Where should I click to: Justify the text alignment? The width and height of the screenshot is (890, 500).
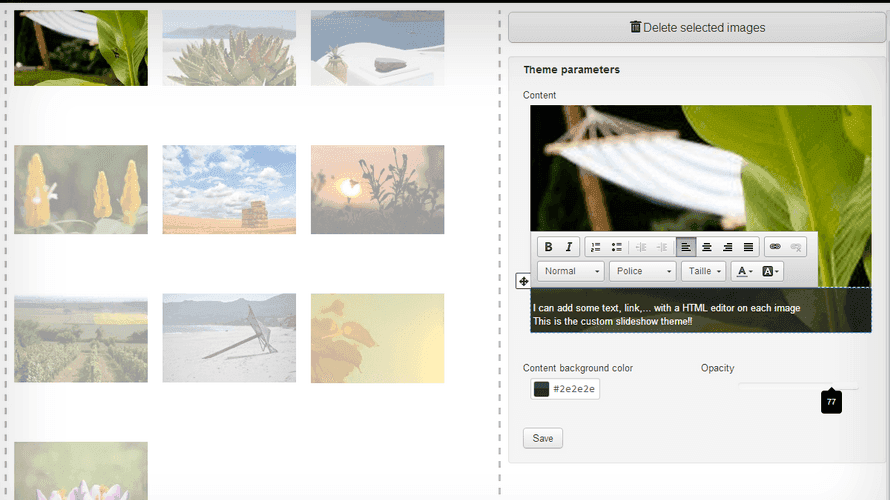(748, 247)
